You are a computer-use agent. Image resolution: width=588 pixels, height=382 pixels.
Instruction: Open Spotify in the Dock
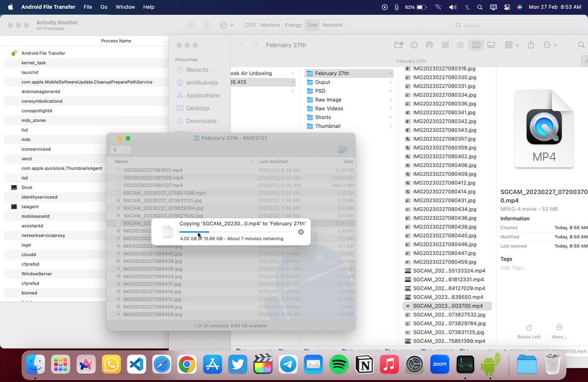point(339,364)
